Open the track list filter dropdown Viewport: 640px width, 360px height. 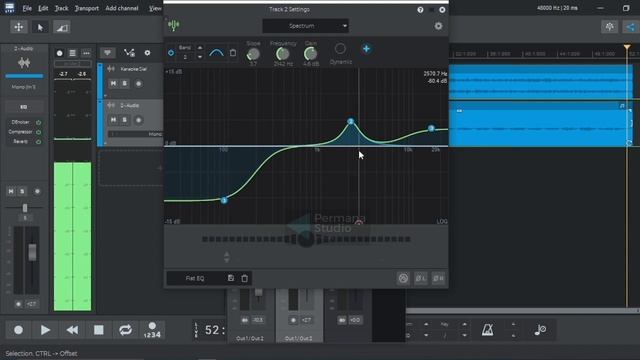(x=107, y=53)
